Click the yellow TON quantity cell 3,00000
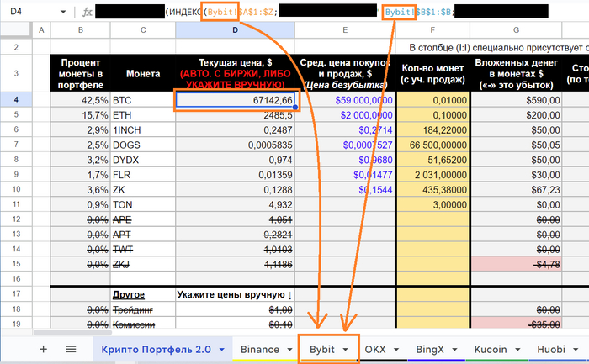The image size is (589, 364). tap(430, 204)
